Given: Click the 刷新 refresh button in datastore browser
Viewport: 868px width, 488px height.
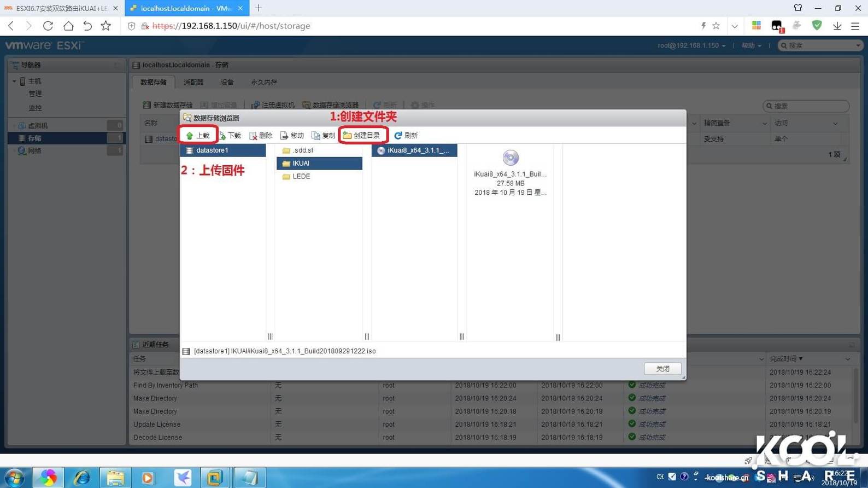Looking at the screenshot, I should click(x=406, y=135).
